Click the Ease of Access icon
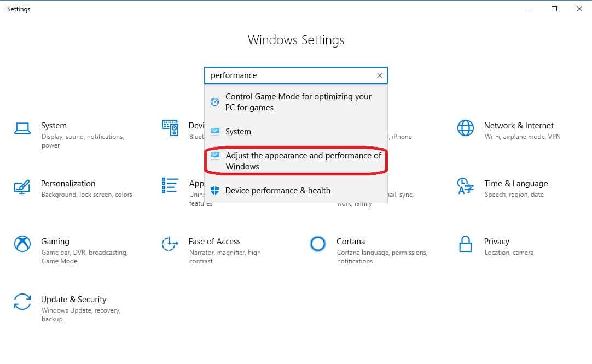The width and height of the screenshot is (592, 364). pos(170,244)
